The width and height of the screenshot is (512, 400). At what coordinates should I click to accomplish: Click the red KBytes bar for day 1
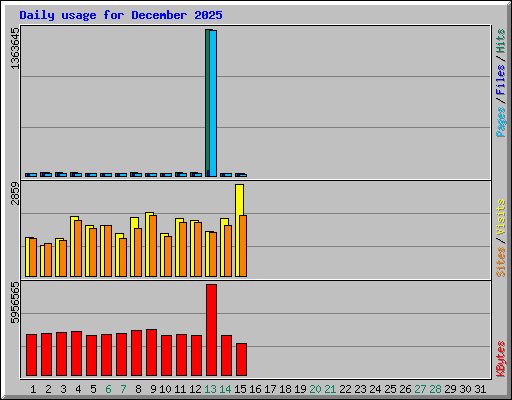pos(31,355)
